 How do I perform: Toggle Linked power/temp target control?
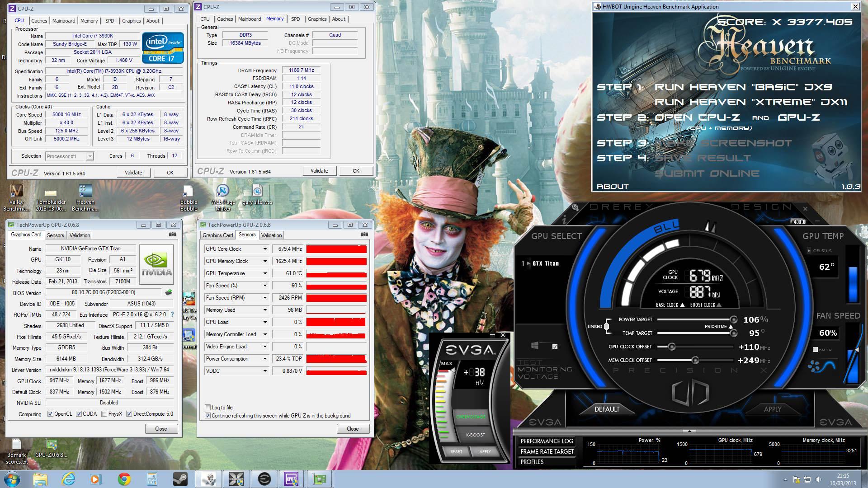coord(606,326)
